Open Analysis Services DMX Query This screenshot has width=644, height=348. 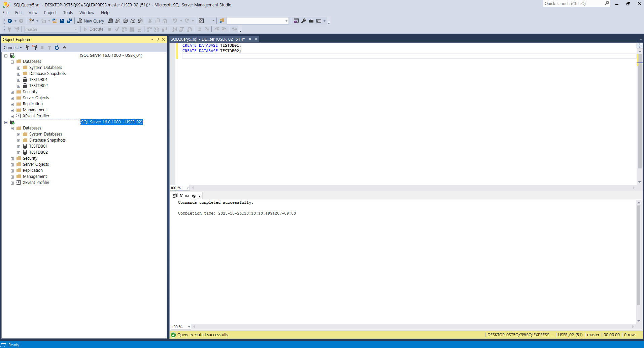tap(125, 21)
